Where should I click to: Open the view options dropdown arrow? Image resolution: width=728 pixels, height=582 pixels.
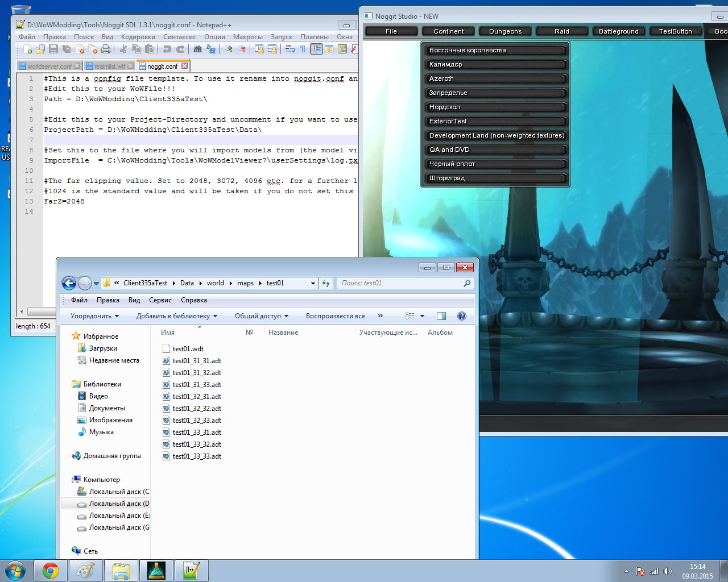pyautogui.click(x=422, y=316)
